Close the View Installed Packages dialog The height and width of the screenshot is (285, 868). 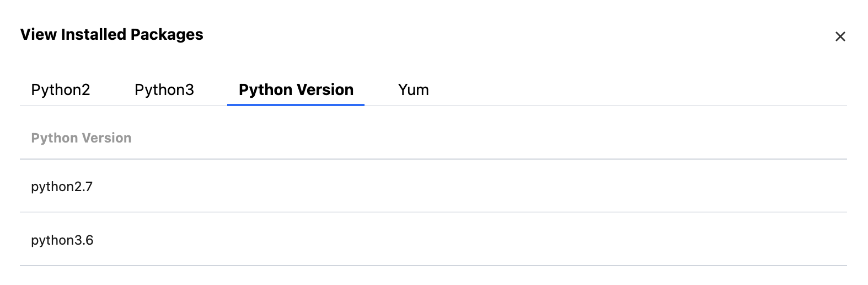point(840,36)
